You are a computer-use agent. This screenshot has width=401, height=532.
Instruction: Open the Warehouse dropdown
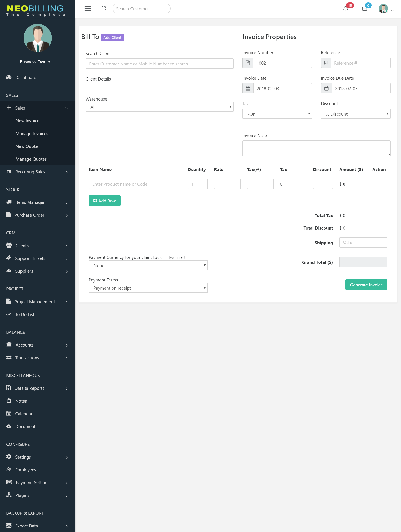click(159, 107)
